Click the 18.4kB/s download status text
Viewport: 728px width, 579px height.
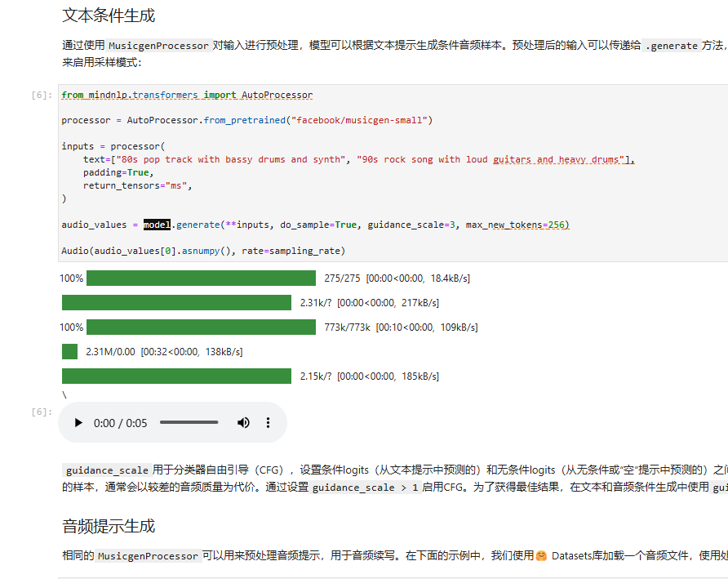tap(450, 278)
